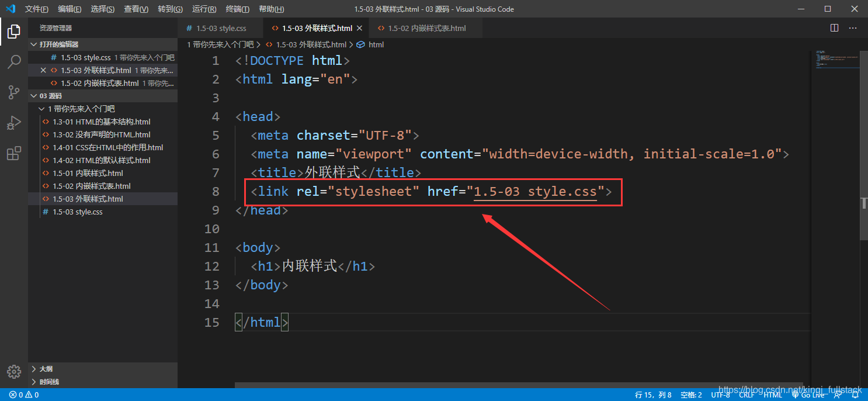Click the 1 带你先来入个门吧 breadcrumb
This screenshot has height=401, width=868.
point(220,44)
